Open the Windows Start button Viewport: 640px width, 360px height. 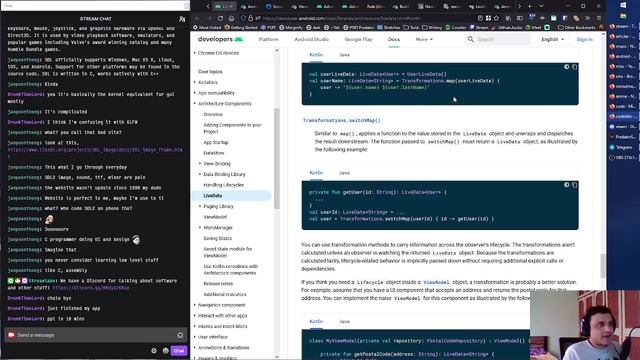623,5
